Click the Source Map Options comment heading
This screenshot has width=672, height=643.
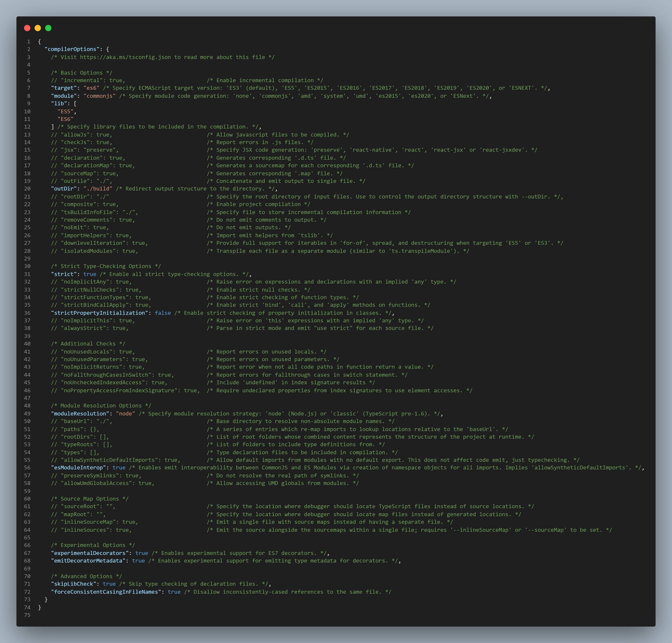tap(90, 499)
